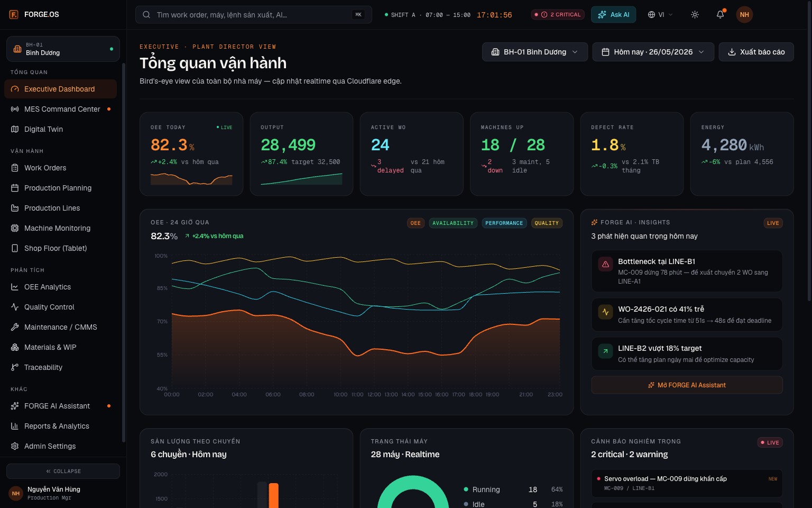
Task: Click the Shift A 07:00 – 15:00 indicator
Action: click(427, 15)
